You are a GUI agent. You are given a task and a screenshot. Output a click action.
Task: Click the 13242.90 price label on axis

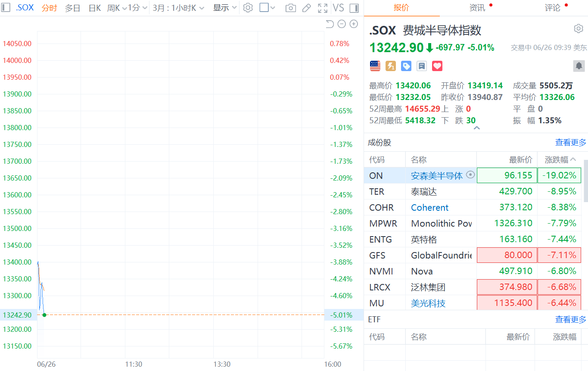click(18, 315)
